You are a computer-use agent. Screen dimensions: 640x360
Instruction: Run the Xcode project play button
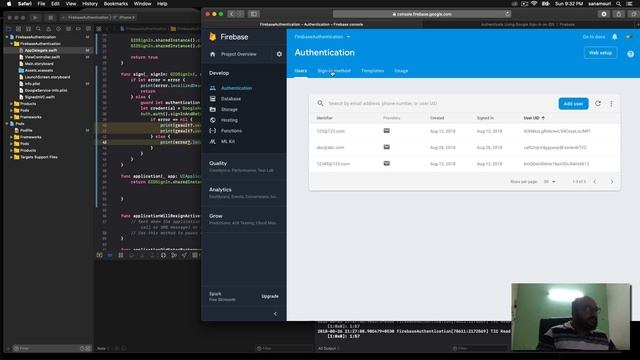(36, 18)
